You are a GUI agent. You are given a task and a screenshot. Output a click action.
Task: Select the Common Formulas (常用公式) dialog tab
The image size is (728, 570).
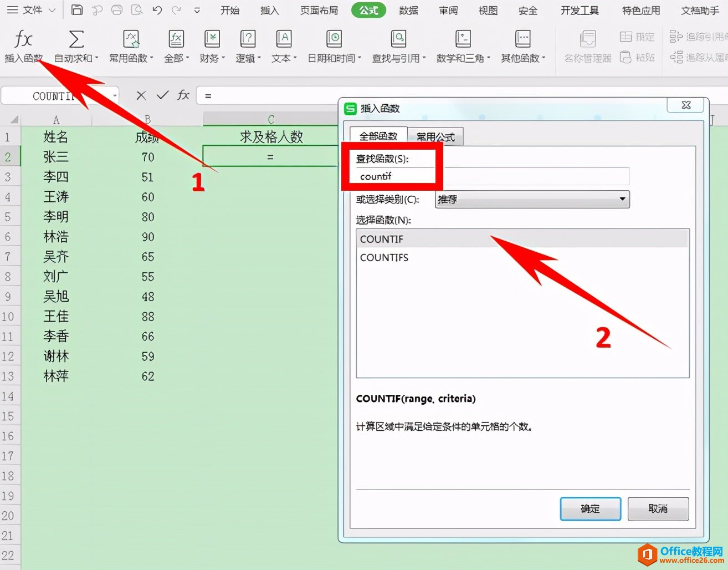coord(435,136)
